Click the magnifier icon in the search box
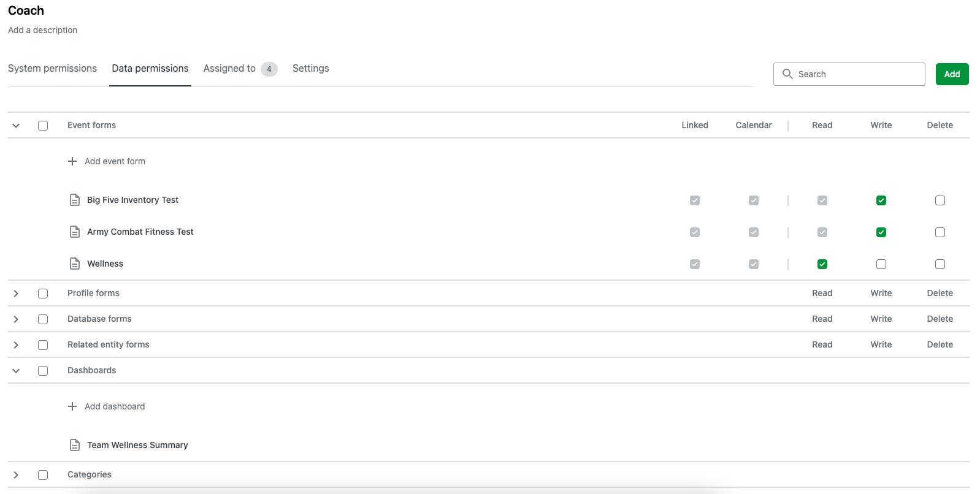This screenshot has width=980, height=494. click(x=787, y=74)
